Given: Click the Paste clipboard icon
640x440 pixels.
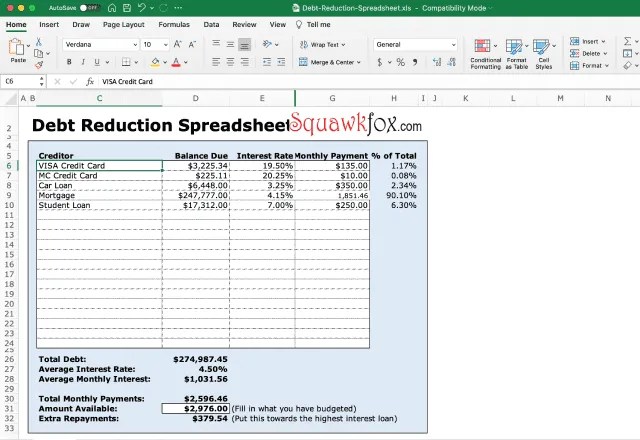Looking at the screenshot, I should click(17, 47).
